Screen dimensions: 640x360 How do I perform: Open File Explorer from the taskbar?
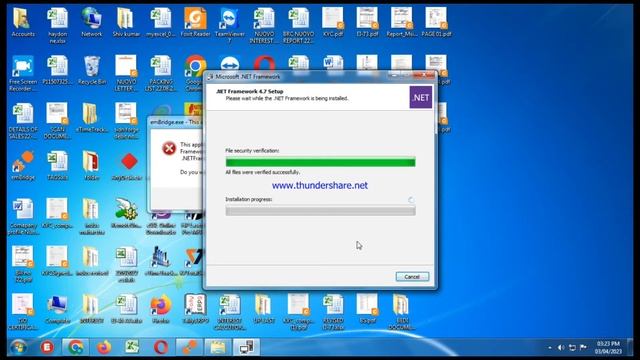pyautogui.click(x=218, y=347)
